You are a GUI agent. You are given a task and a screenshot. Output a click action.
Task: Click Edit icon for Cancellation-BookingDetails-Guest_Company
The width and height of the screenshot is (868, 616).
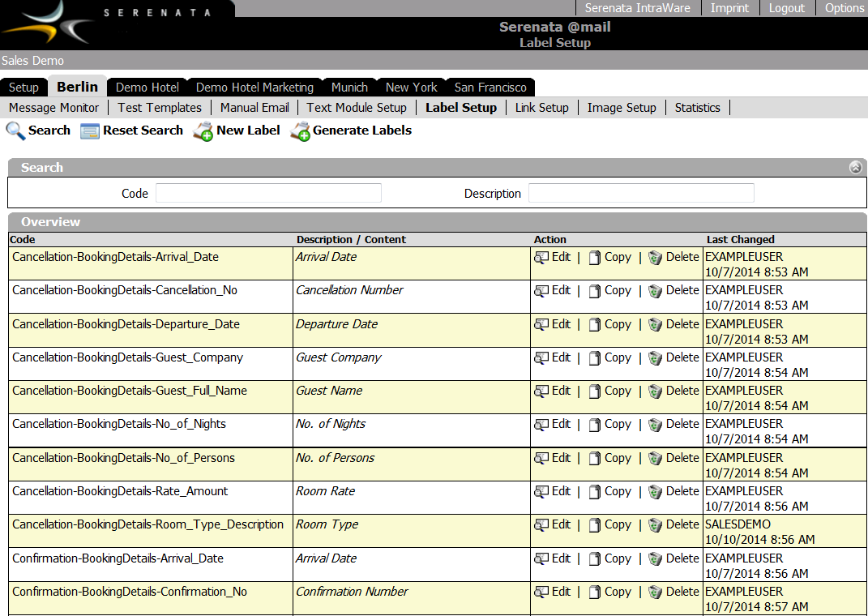(541, 357)
